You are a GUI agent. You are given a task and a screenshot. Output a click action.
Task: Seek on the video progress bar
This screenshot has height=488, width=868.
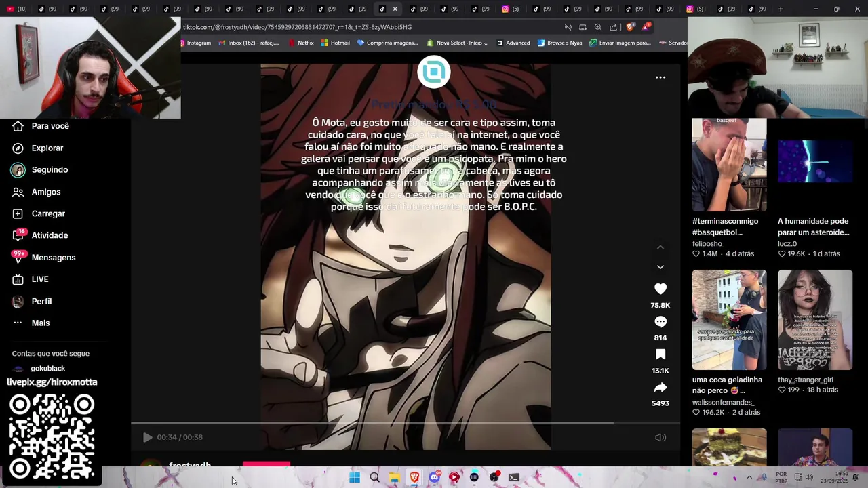click(x=406, y=424)
